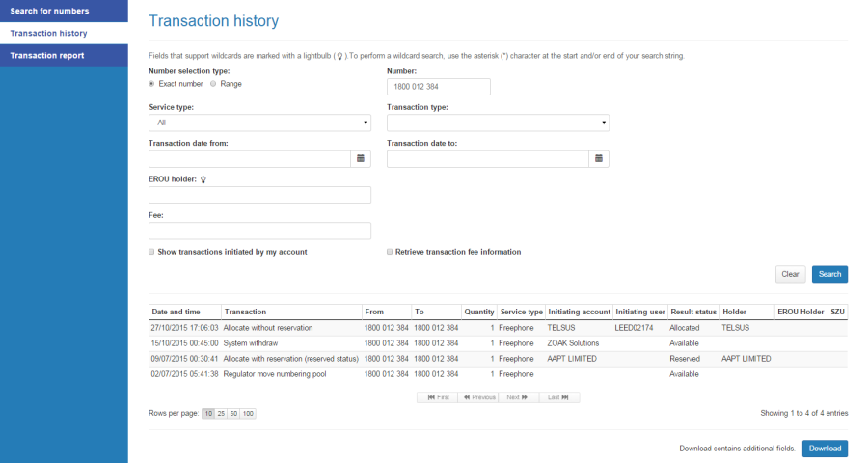
Task: Click date cell 02/07/2015 05:41:38
Action: pyautogui.click(x=185, y=374)
